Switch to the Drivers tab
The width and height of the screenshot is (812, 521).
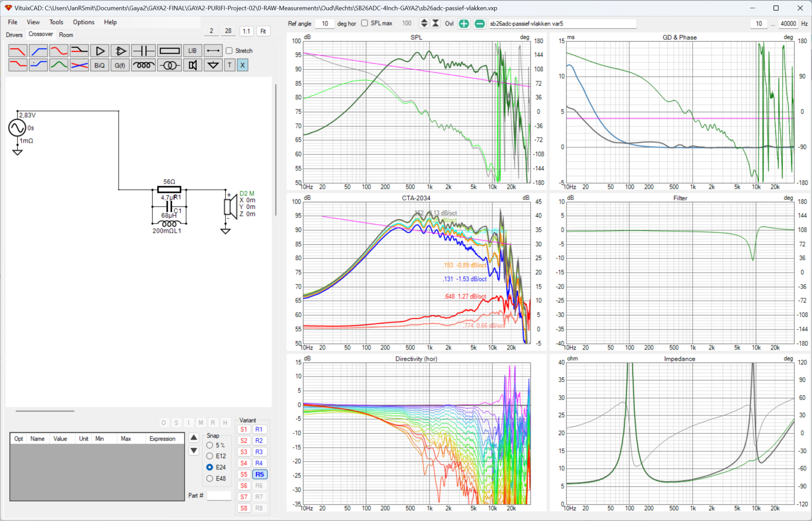(x=14, y=35)
